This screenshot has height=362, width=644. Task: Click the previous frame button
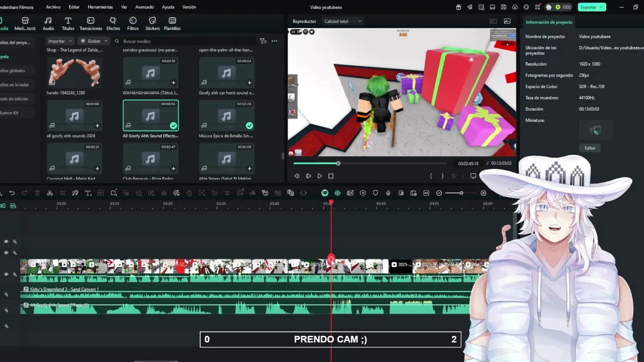[296, 176]
